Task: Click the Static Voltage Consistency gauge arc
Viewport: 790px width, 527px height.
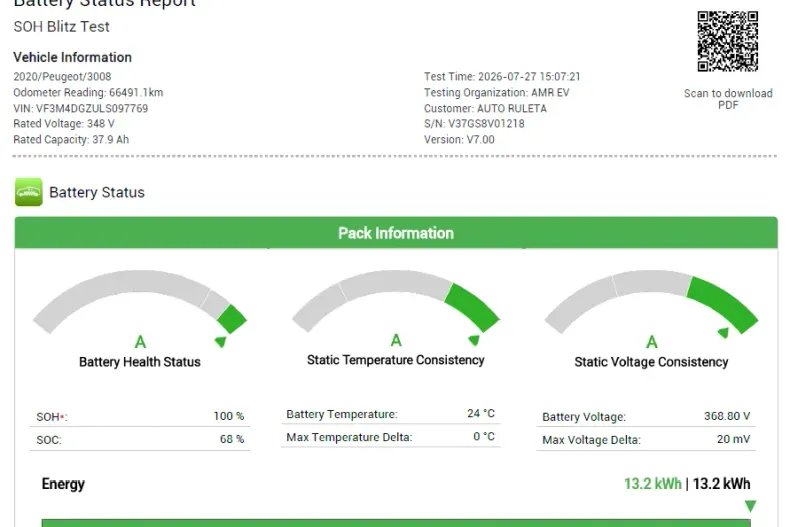Action: tap(651, 302)
